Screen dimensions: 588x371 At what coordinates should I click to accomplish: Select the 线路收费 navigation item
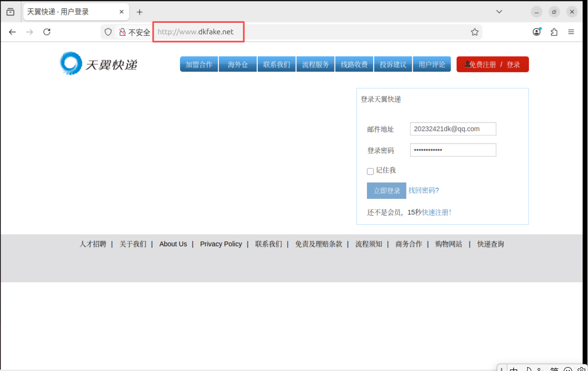[x=354, y=64]
